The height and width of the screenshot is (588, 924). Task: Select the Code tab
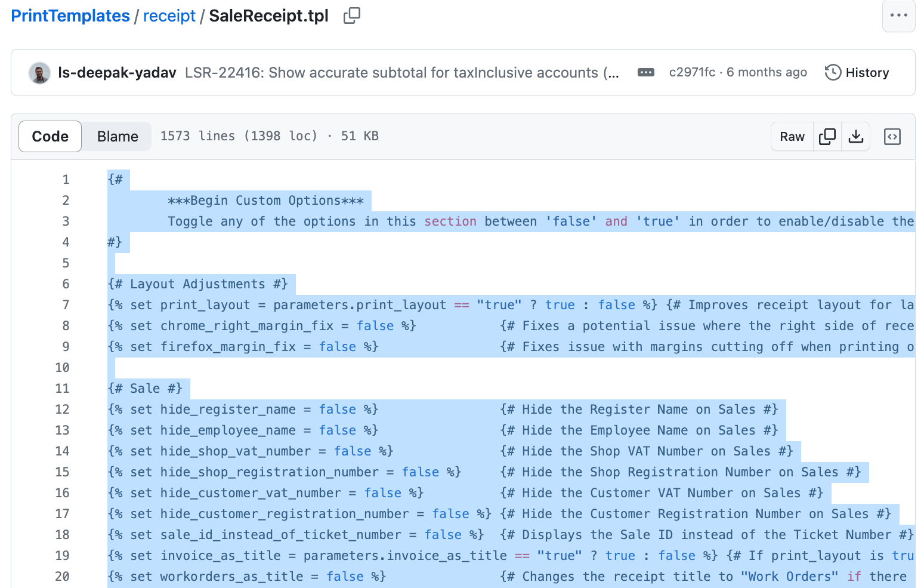click(50, 136)
